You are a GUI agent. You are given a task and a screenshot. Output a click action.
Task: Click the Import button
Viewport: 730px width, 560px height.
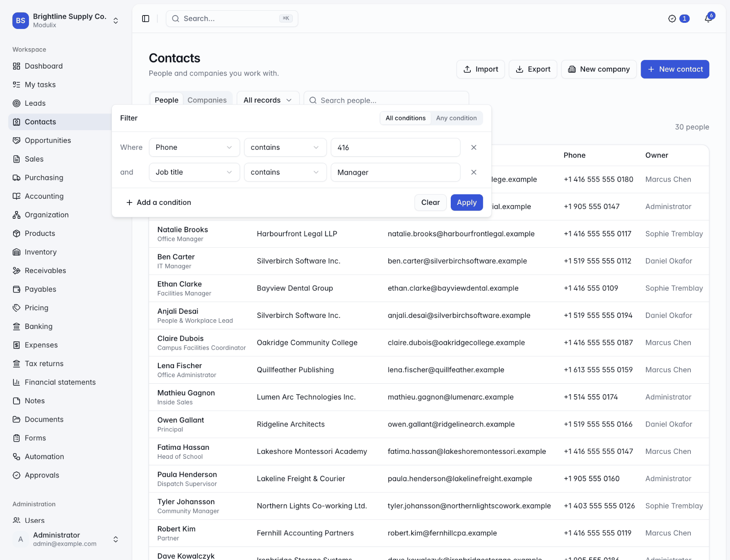[x=481, y=69]
